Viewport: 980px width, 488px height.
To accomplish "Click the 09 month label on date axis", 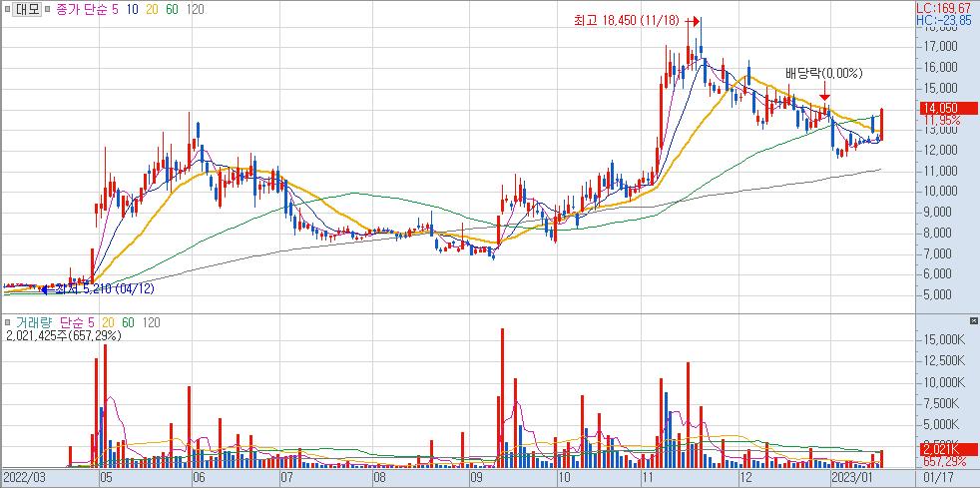I will [x=476, y=478].
